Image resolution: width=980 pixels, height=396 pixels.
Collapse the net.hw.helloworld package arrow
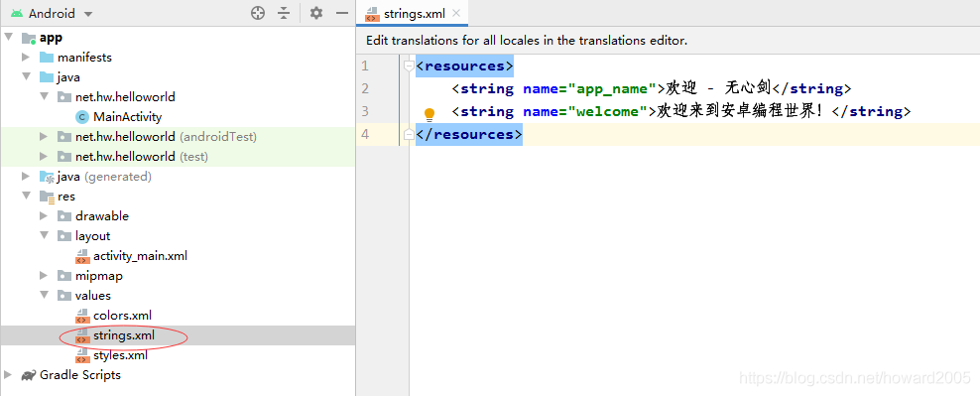44,97
